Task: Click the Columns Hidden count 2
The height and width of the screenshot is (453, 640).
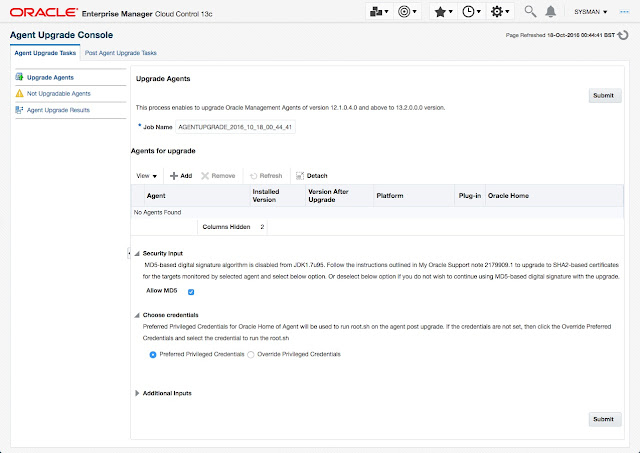Action: 262,227
